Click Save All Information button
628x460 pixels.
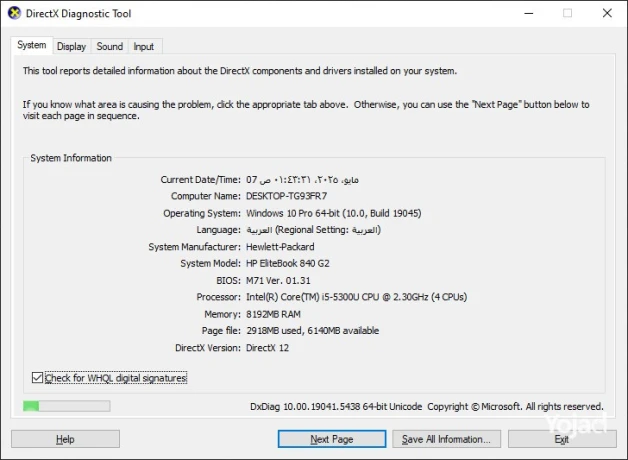click(x=446, y=439)
